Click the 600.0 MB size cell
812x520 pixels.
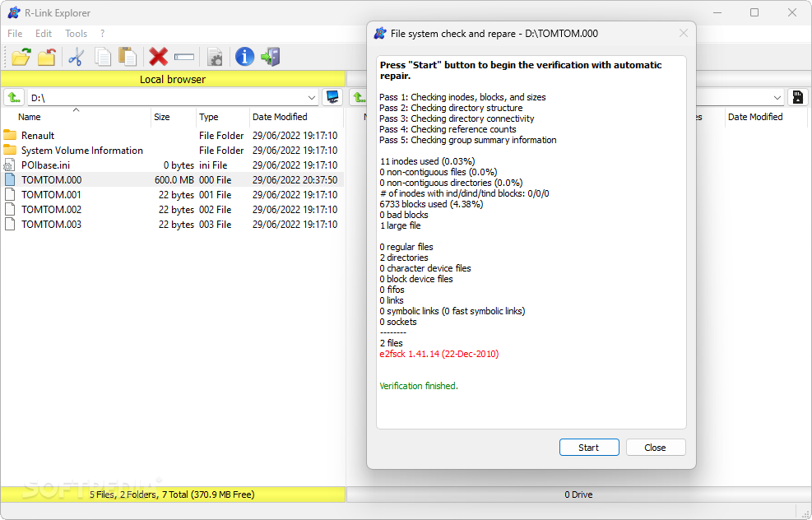tap(174, 180)
